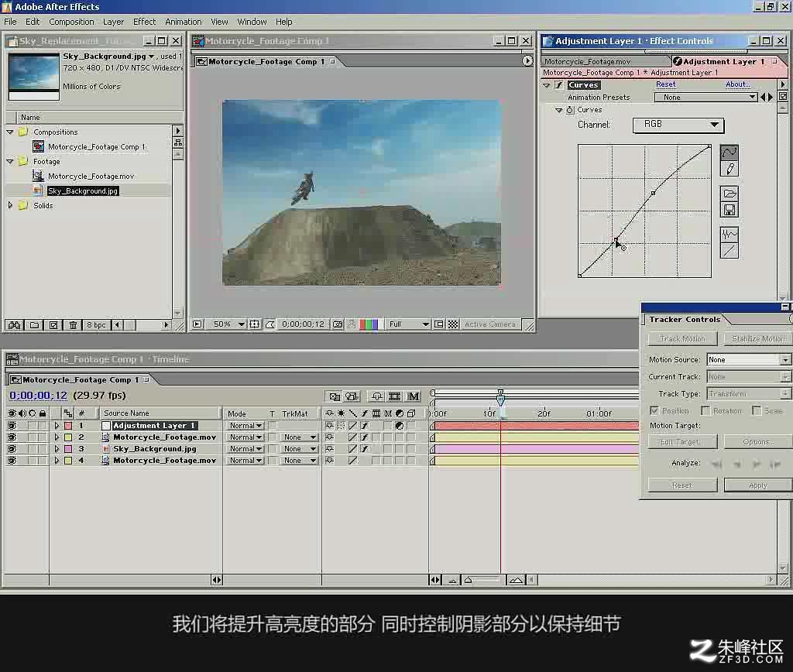Toggle mask view button in comp viewer

270,324
